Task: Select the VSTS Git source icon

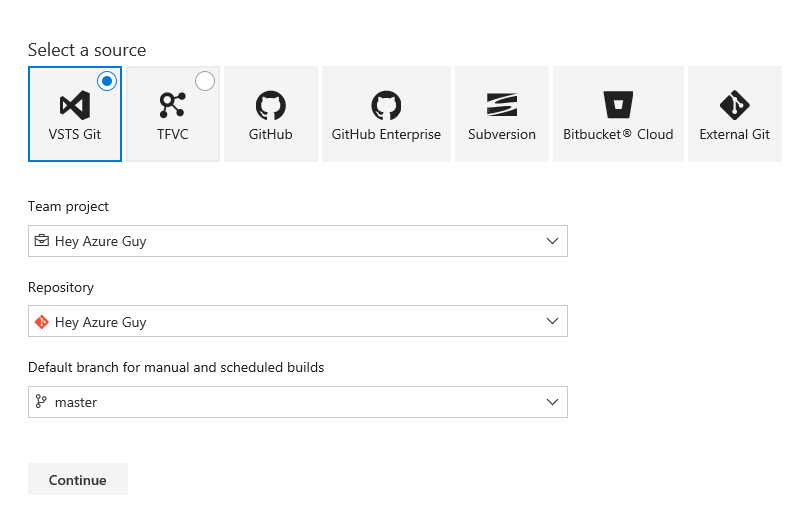Action: tap(75, 105)
